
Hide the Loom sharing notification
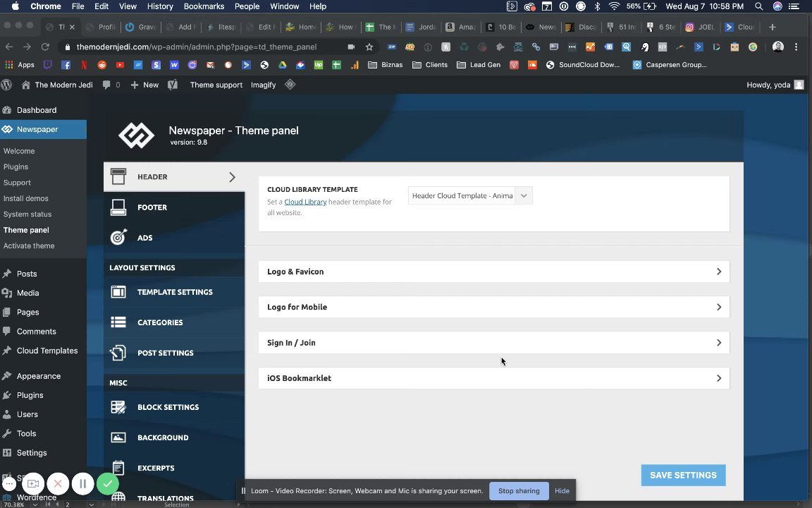[562, 491]
